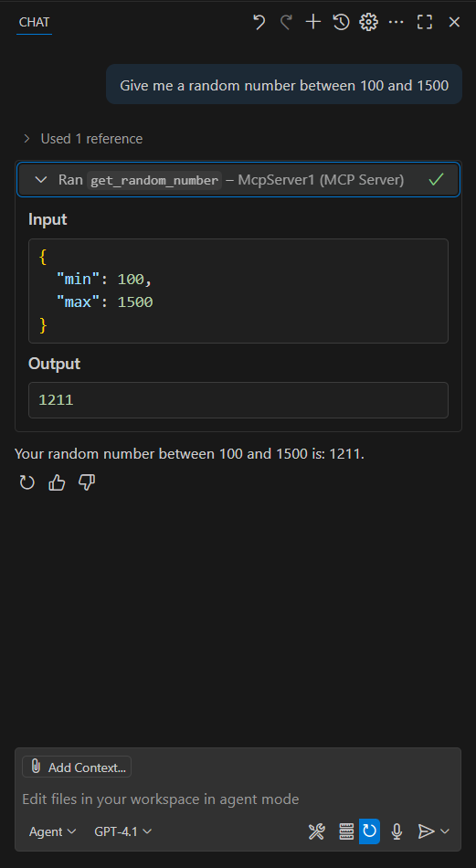This screenshot has width=476, height=868.
Task: Click the Add Context button
Action: tap(77, 767)
